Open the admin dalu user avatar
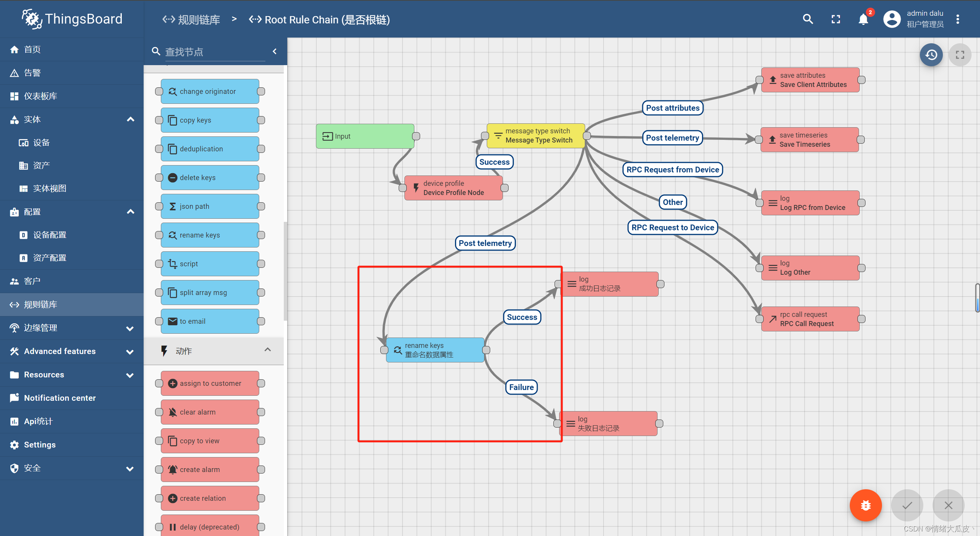The width and height of the screenshot is (980, 536). coord(892,19)
